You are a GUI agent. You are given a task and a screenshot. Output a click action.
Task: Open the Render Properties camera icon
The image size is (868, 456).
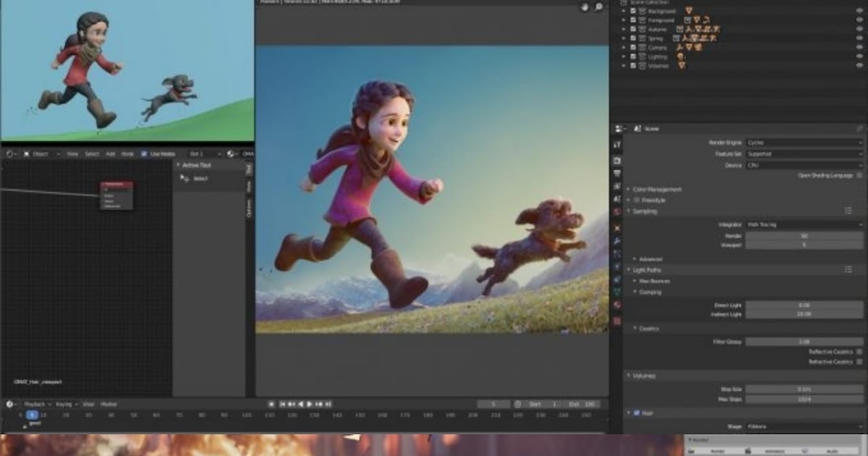point(616,159)
